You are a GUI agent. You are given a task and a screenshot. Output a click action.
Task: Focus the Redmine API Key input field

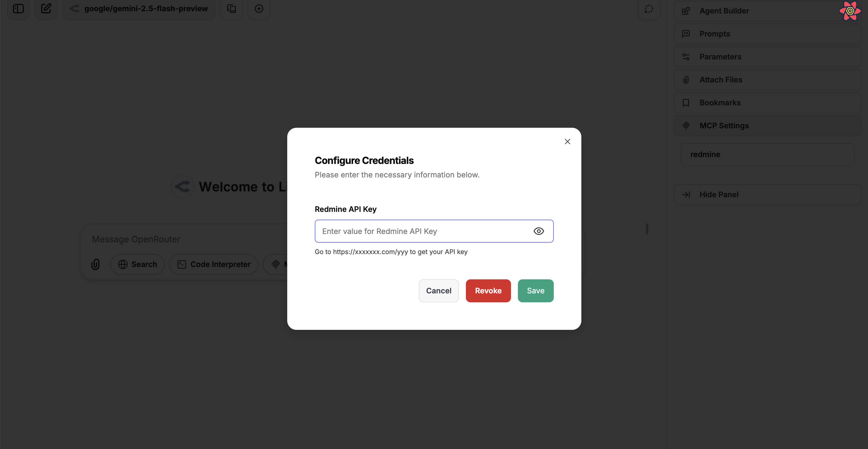(x=434, y=231)
